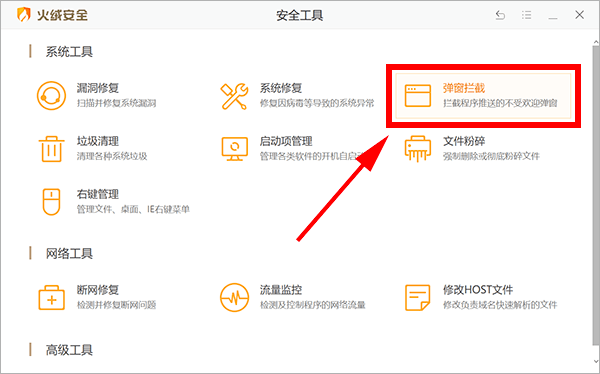600x374 pixels.
Task: Select the 启动项管理 tool title
Action: click(x=286, y=141)
